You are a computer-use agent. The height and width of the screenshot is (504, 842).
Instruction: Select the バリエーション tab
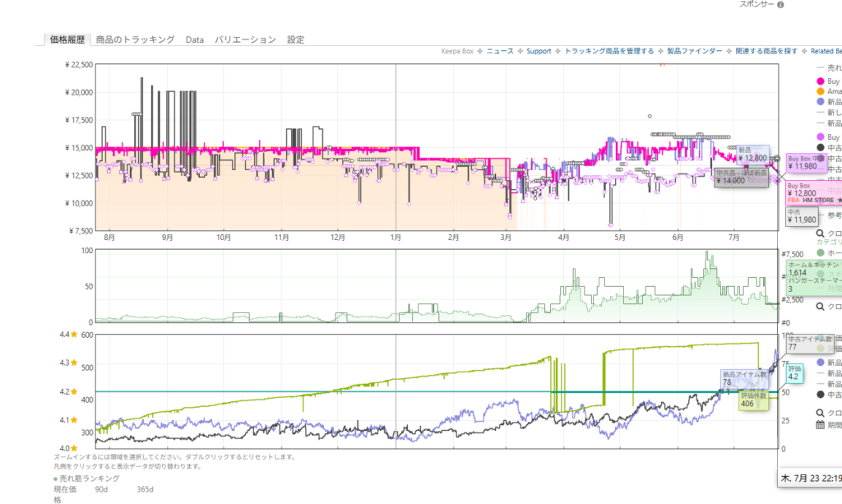click(245, 39)
